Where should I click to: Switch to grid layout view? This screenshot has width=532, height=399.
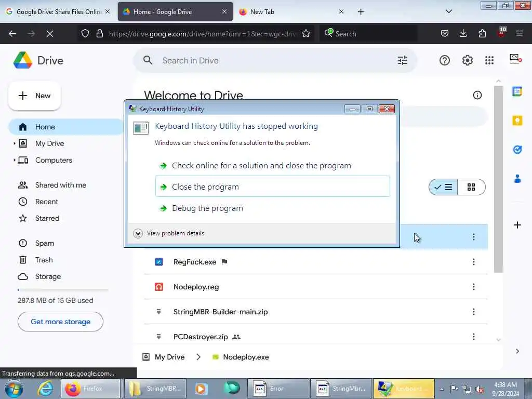tap(471, 187)
